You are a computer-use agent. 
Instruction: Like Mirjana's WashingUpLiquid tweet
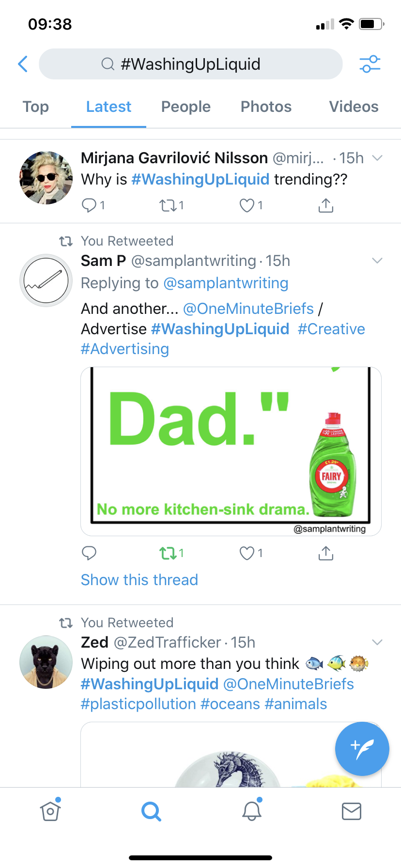(247, 206)
